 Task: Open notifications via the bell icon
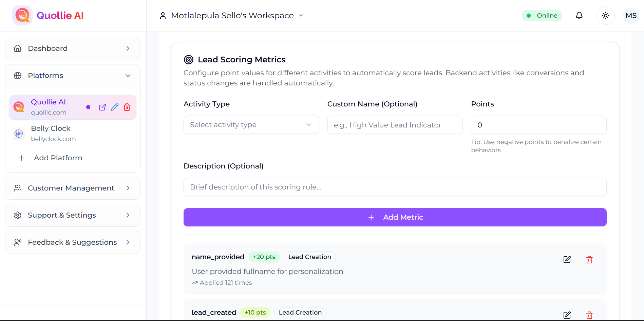click(x=579, y=15)
